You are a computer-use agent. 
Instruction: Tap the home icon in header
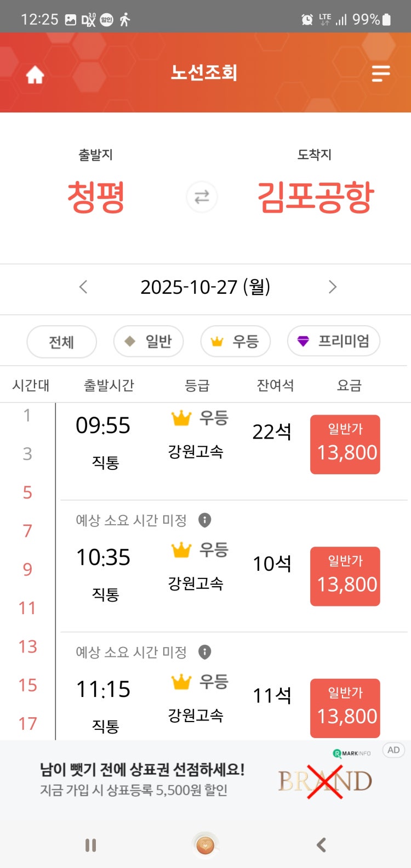click(35, 75)
